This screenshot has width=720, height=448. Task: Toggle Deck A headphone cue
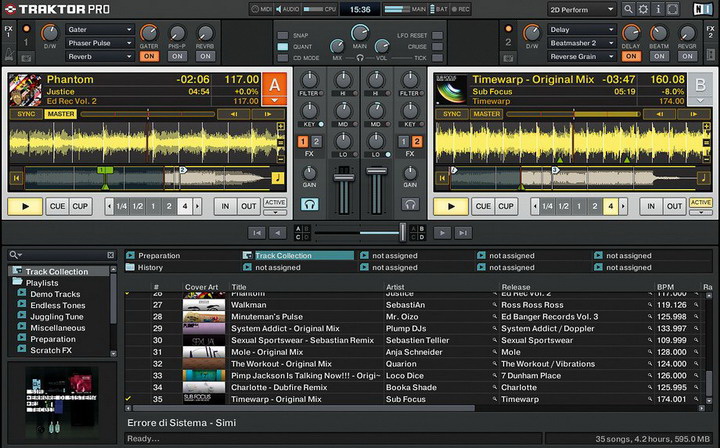310,205
